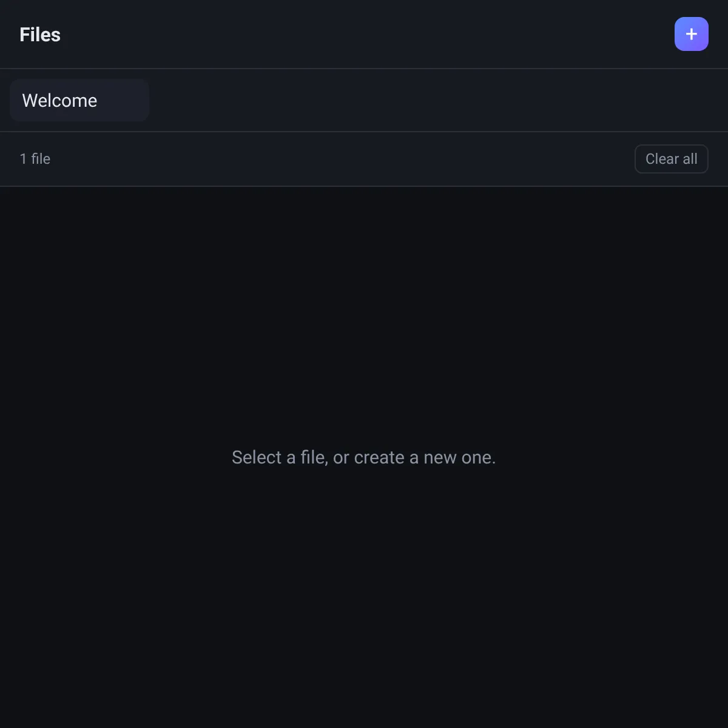Click the 'Select a file' placeholder message
This screenshot has height=728, width=728.
(x=364, y=457)
